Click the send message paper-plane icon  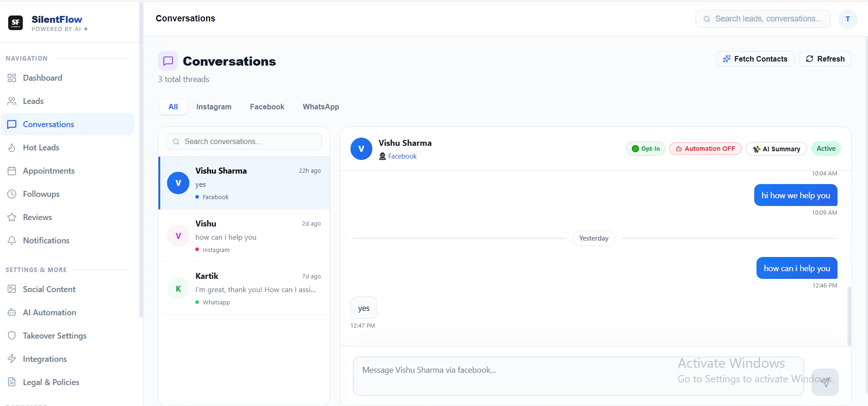tap(825, 382)
